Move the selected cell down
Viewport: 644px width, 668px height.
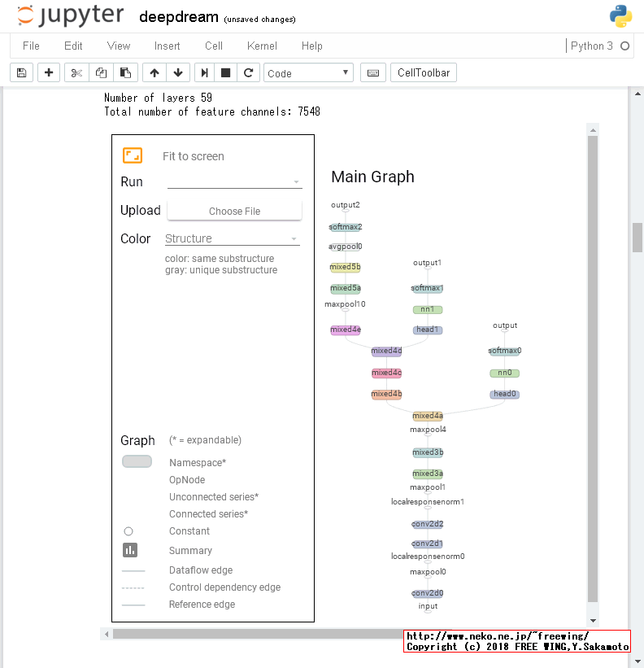(178, 72)
